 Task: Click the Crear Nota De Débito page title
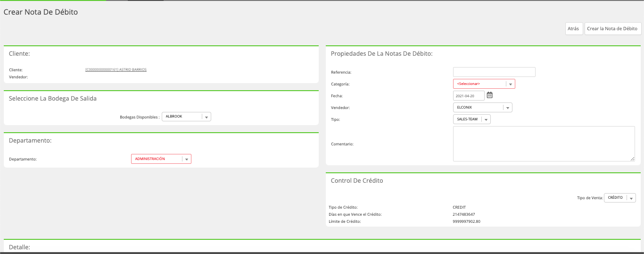coord(41,12)
